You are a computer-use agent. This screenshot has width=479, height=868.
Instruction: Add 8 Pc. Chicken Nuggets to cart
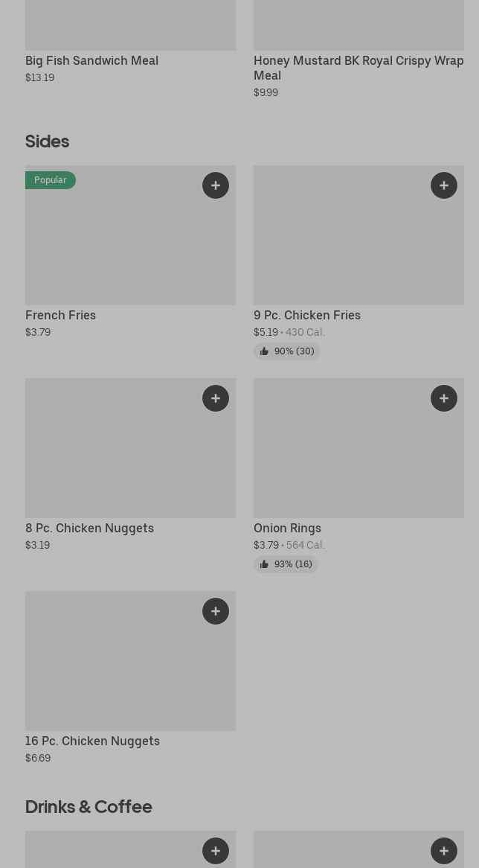coord(216,398)
